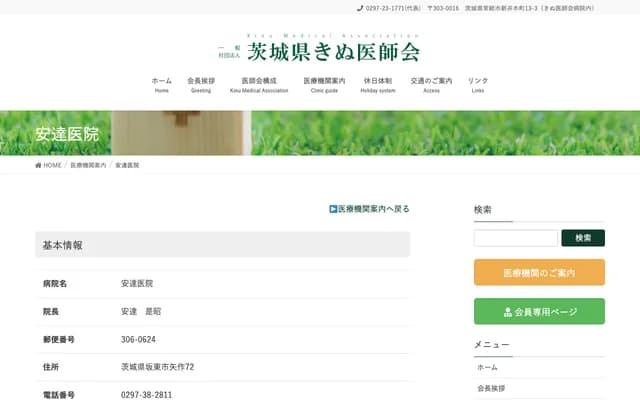Click the green 会員専用ページ button

click(539, 311)
